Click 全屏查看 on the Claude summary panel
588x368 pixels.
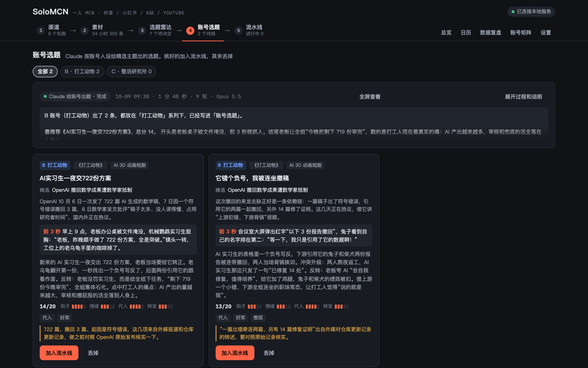point(370,97)
